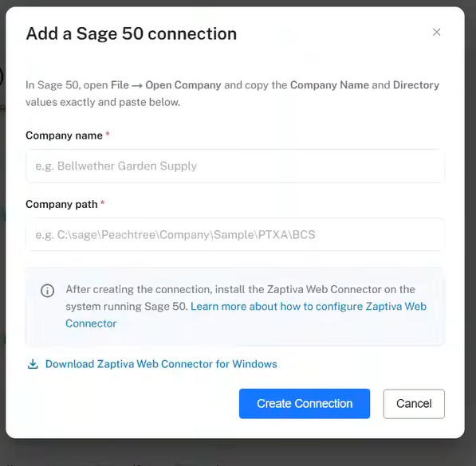
Task: Download Zaptiva Web Connector for Windows
Action: point(161,364)
